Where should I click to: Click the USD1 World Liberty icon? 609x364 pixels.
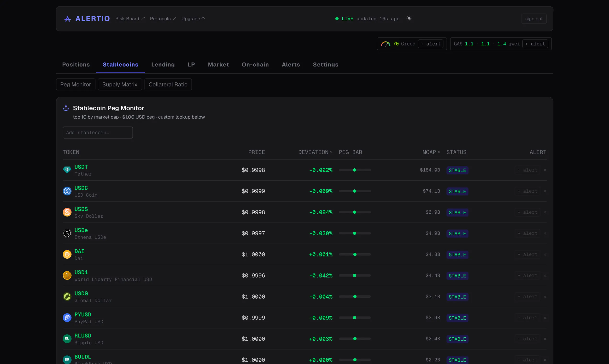point(67,275)
